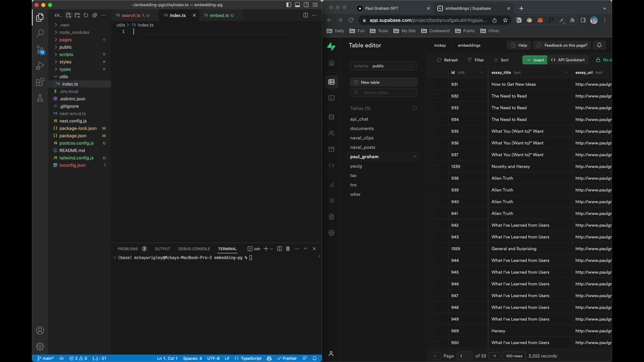The image size is (644, 362).
Task: Click the Search tables field
Action: click(383, 93)
